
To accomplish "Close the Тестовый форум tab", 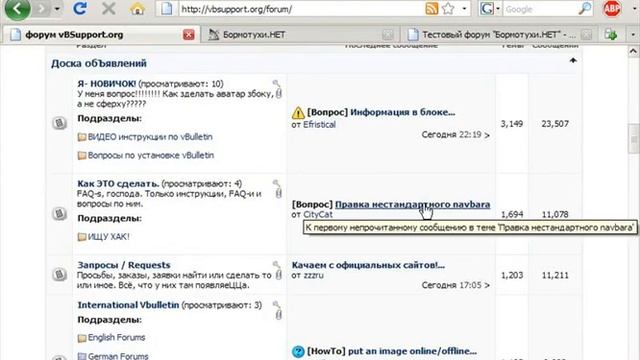I will tap(587, 35).
